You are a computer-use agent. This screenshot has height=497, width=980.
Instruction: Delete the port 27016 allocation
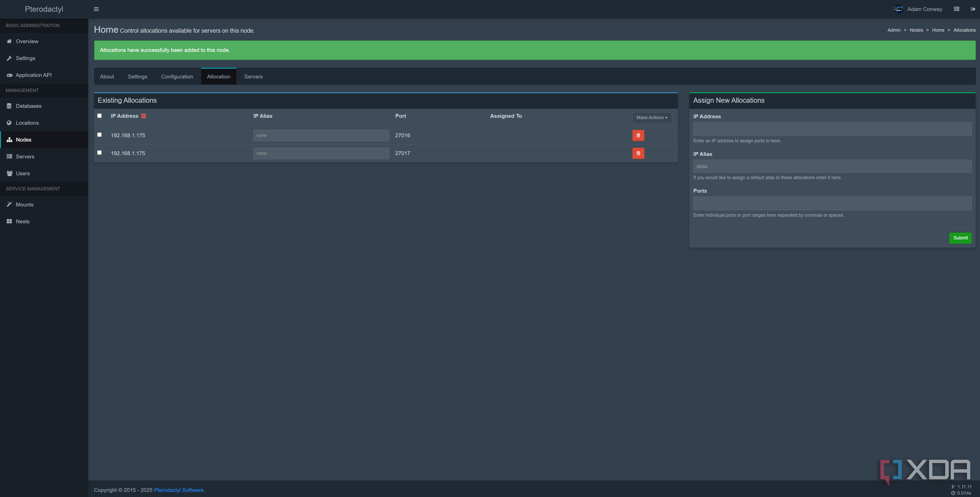pos(638,135)
